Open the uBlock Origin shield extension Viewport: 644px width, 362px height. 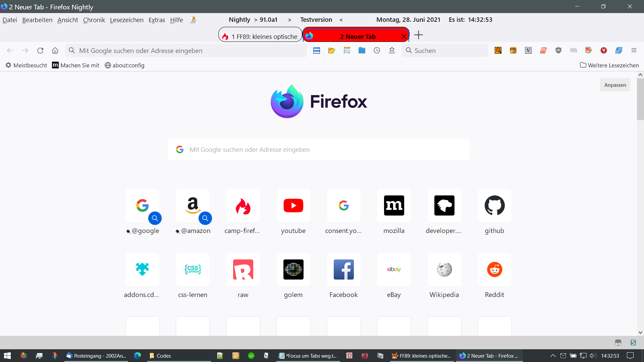[558, 51]
